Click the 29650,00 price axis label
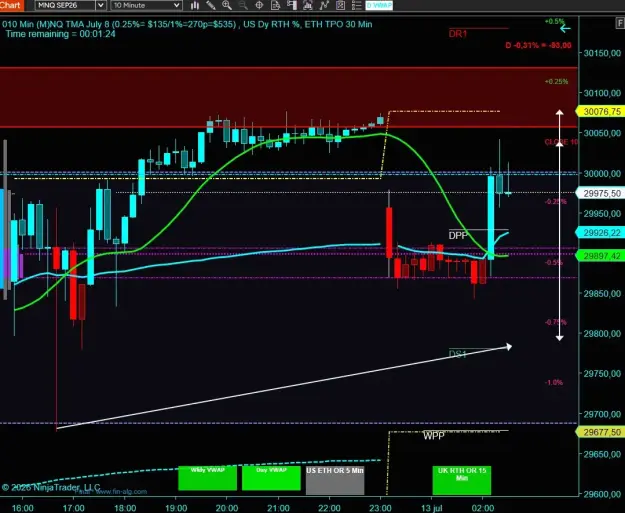This screenshot has width=625, height=513. [x=602, y=454]
